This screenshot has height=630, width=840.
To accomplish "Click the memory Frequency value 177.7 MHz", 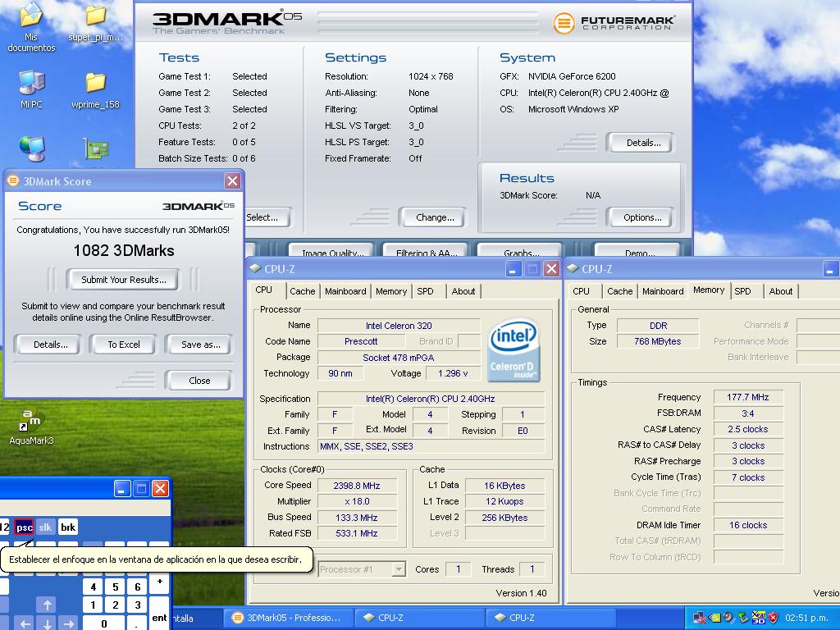I will pos(748,397).
